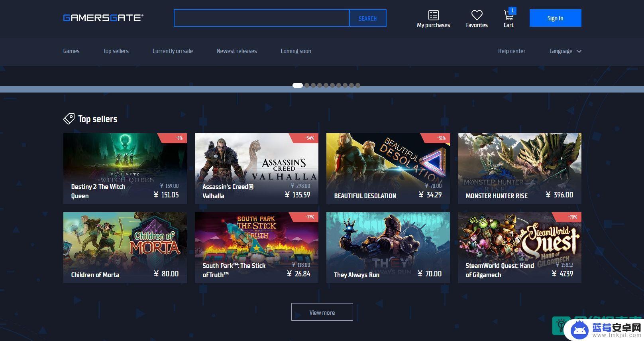Screen dimensions: 644x341
Task: Click the ¥ 70.00 They Always Run price
Action: (x=430, y=274)
